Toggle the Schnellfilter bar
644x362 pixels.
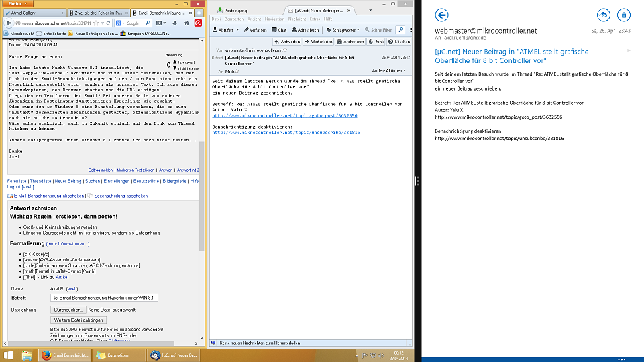[378, 30]
